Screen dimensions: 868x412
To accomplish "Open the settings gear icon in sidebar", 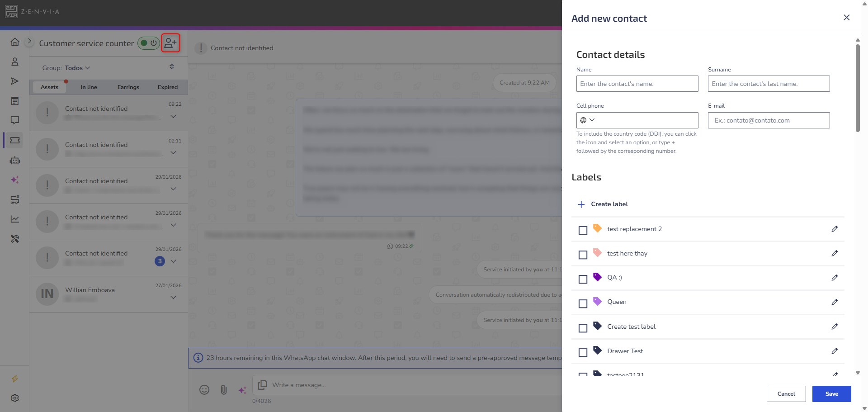I will pos(15,398).
